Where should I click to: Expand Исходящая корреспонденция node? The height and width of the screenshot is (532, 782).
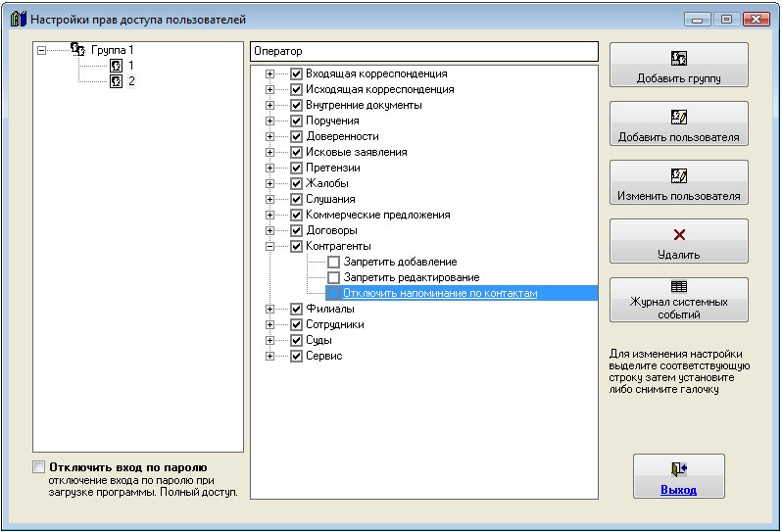[x=269, y=90]
